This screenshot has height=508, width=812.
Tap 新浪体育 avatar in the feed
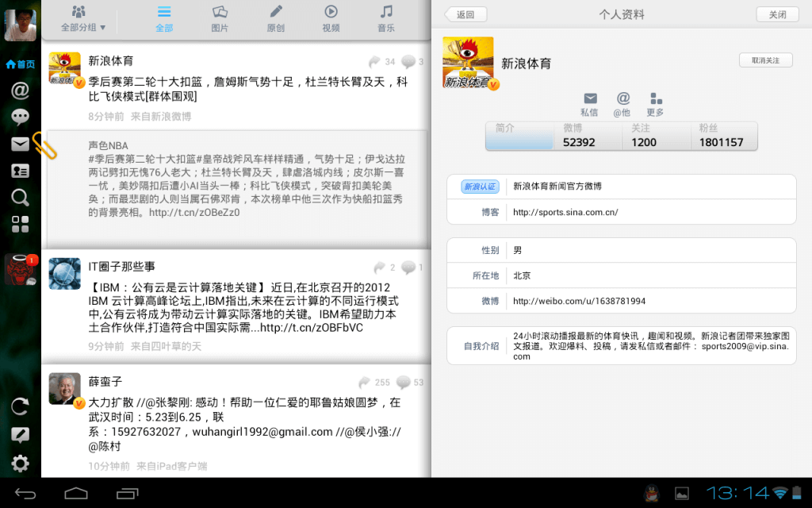(65, 68)
